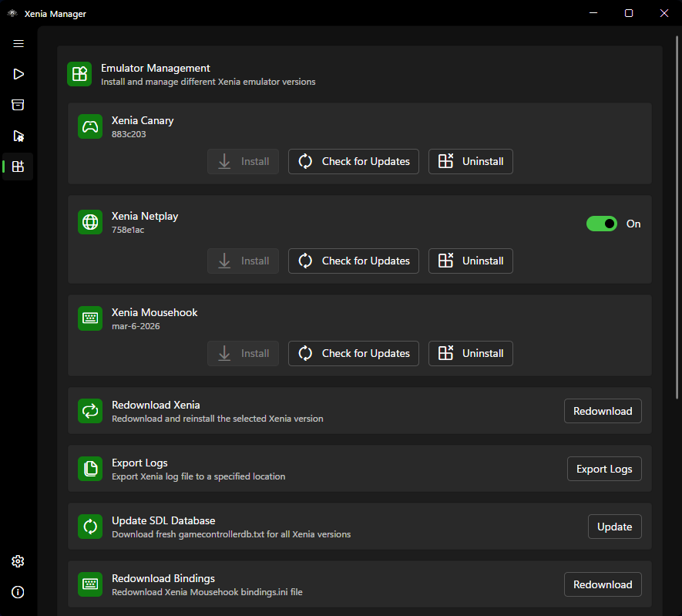Image resolution: width=682 pixels, height=616 pixels.
Task: Check for Updates for Xenia Canary
Action: (353, 161)
